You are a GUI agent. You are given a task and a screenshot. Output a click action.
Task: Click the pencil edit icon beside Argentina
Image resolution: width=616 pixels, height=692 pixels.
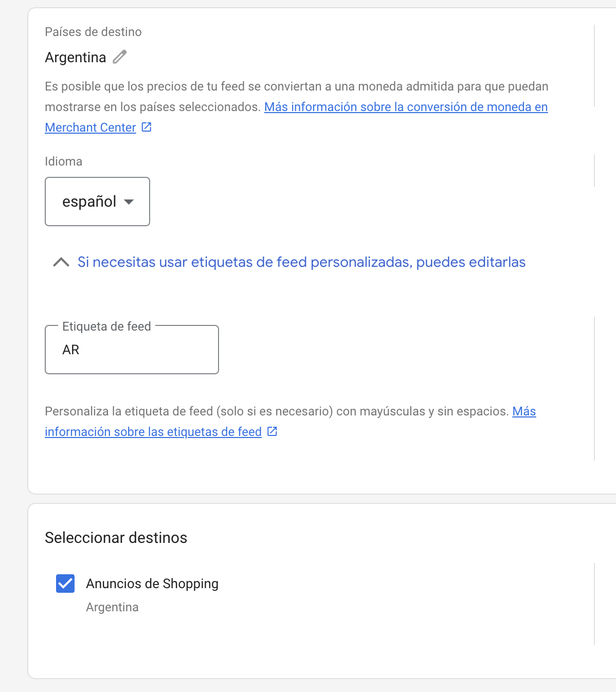[x=120, y=57]
